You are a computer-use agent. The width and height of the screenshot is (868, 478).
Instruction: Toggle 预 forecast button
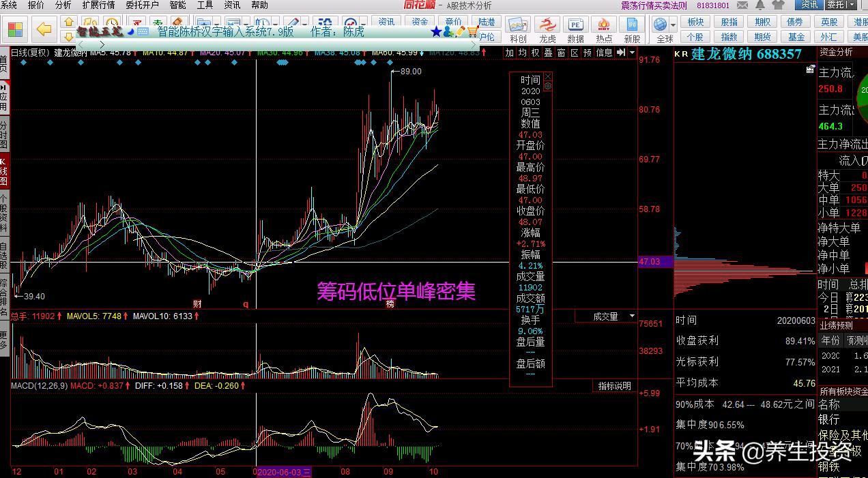(x=588, y=53)
